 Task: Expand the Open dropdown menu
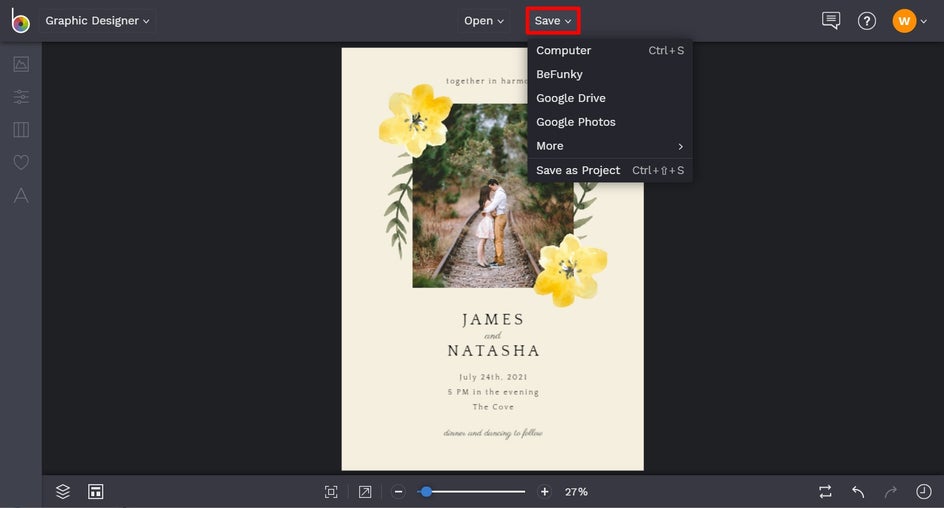point(484,21)
